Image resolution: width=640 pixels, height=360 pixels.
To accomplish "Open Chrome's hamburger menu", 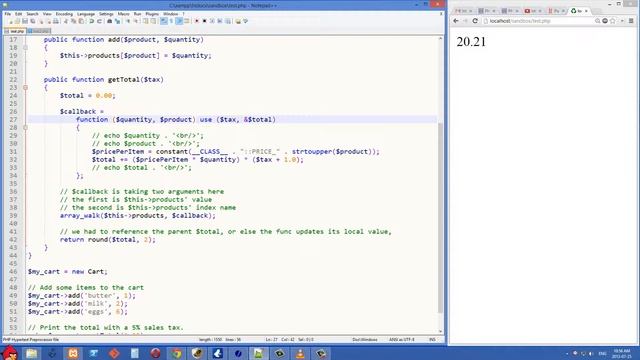I will pyautogui.click(x=631, y=21).
